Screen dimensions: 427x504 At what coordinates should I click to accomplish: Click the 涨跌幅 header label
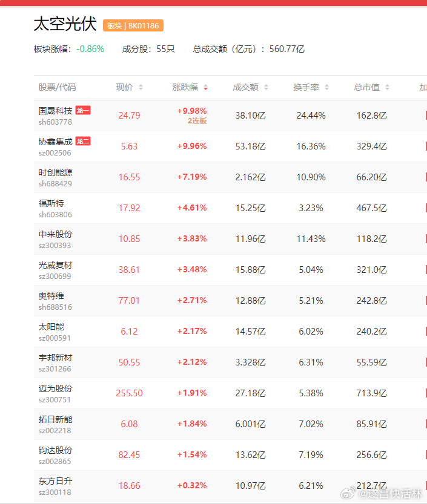(x=185, y=87)
